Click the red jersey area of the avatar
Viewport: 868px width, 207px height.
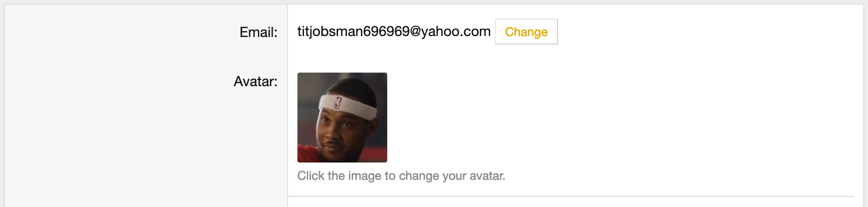pyautogui.click(x=309, y=155)
